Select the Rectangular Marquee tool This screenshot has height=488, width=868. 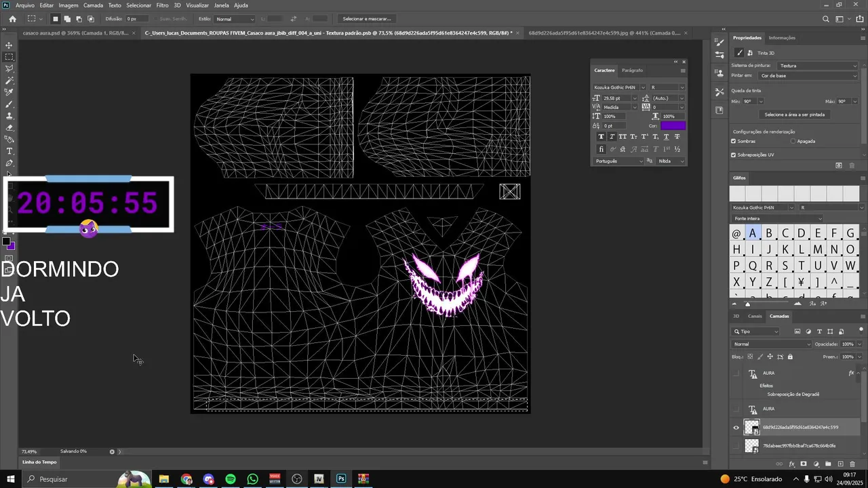pos(9,57)
